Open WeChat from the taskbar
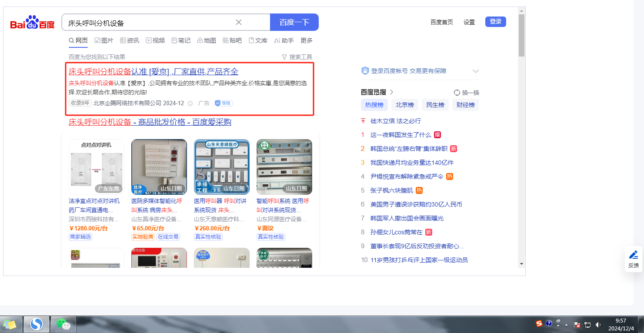The image size is (644, 333). click(x=63, y=324)
